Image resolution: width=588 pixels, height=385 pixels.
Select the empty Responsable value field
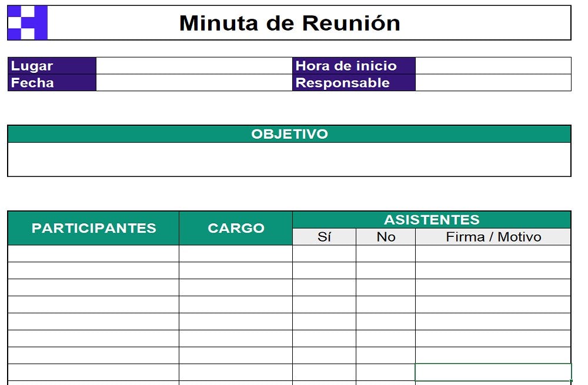[x=493, y=83]
